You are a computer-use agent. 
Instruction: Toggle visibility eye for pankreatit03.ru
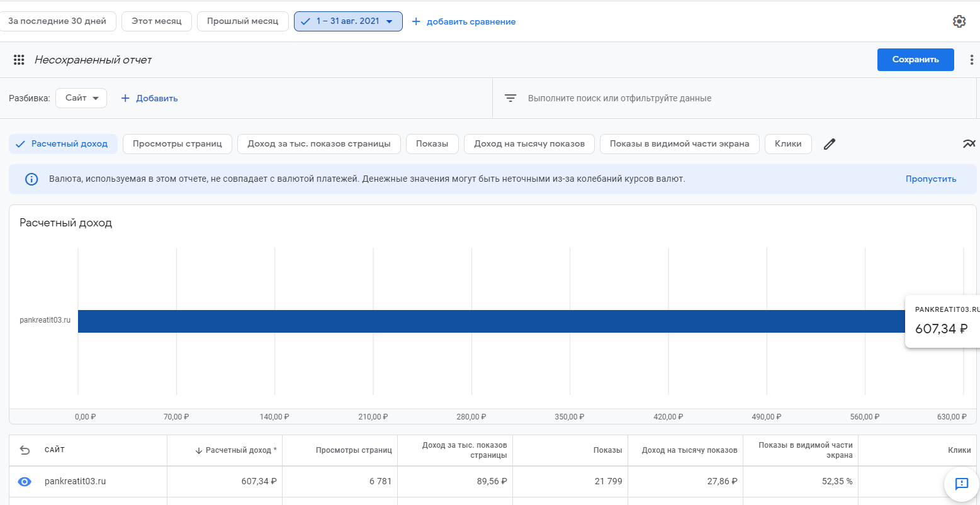tap(25, 482)
